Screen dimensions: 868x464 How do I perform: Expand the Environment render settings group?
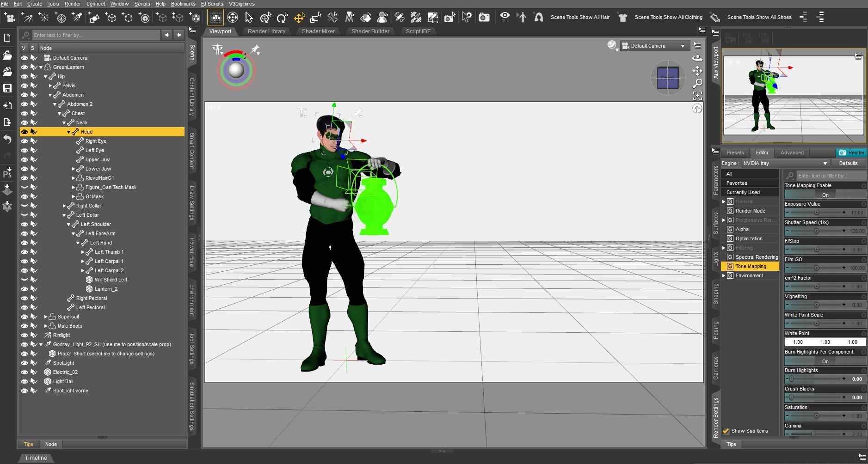click(724, 275)
